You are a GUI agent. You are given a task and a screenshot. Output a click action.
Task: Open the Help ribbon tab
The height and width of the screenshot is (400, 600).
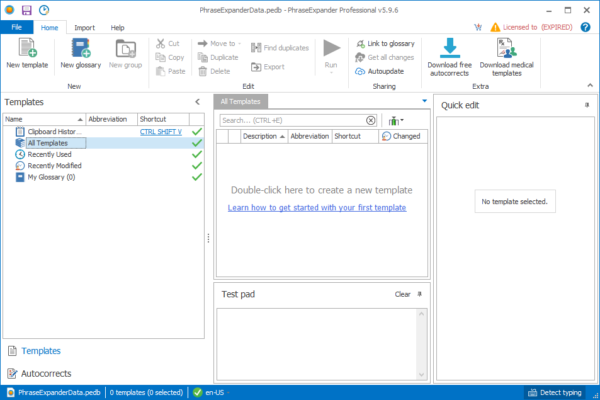117,28
